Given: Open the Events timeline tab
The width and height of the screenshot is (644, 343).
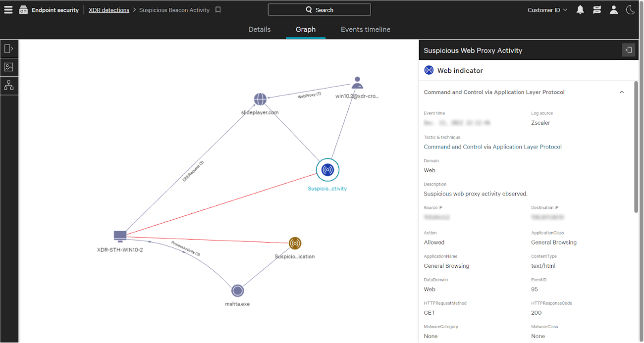Looking at the screenshot, I should pos(366,29).
